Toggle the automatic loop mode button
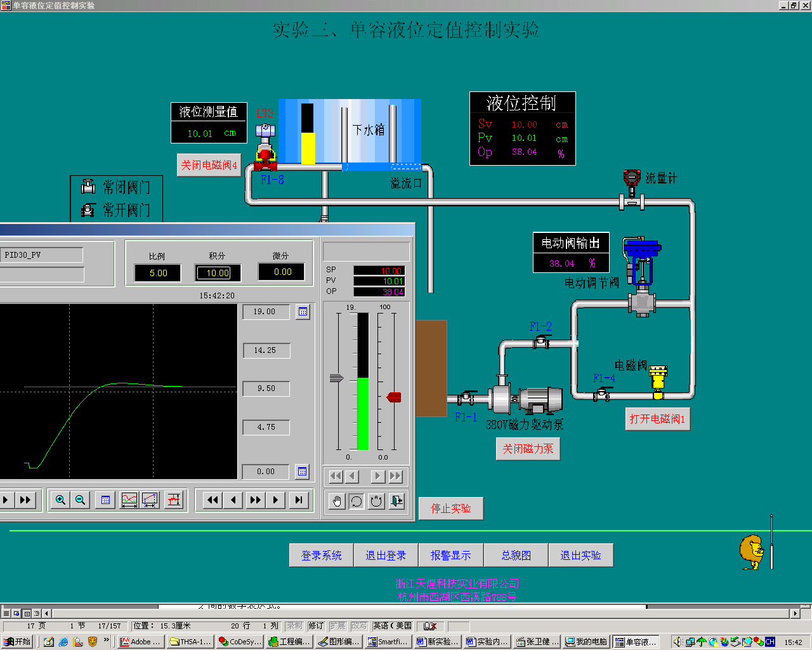The height and width of the screenshot is (650, 812). coord(357,501)
